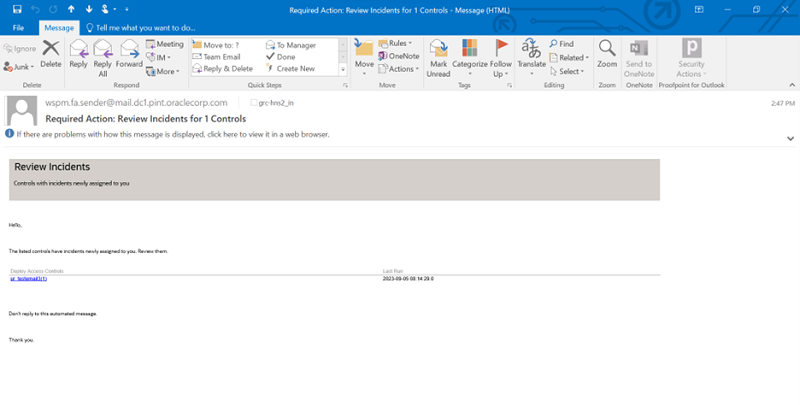
Task: Click the Undo arrow in quick access toolbar
Action: click(35, 9)
